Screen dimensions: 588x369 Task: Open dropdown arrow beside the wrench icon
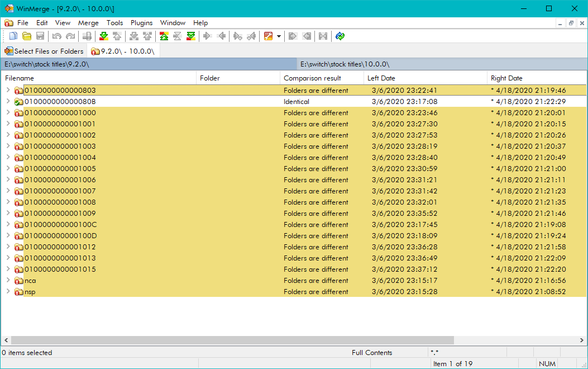[x=279, y=36]
